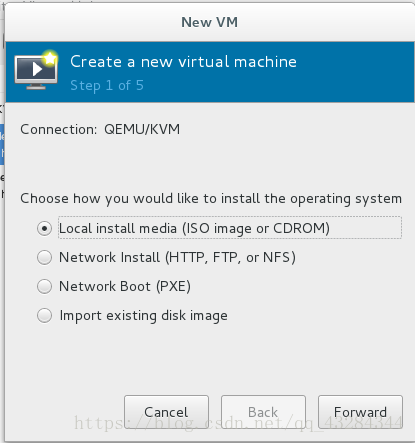The width and height of the screenshot is (415, 443).
Task: Click the virtual machine monitor icon
Action: [x=36, y=70]
